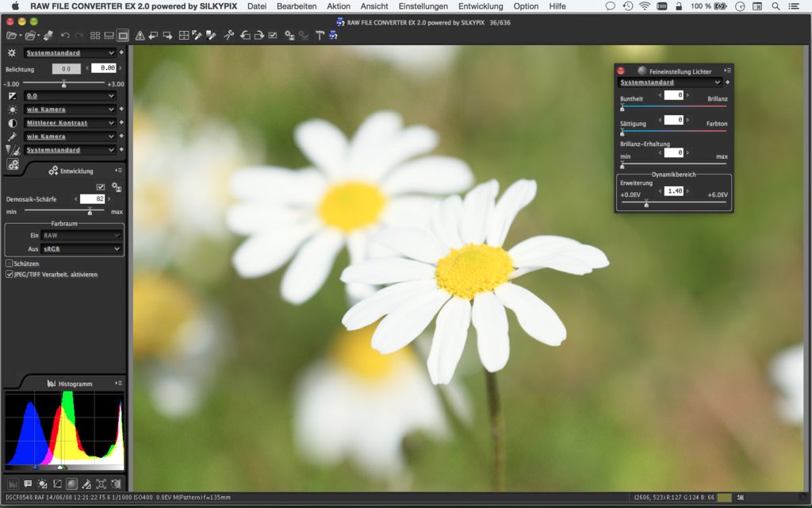Open the hammer tool icon
Screen dimensions: 812x508
(320, 36)
